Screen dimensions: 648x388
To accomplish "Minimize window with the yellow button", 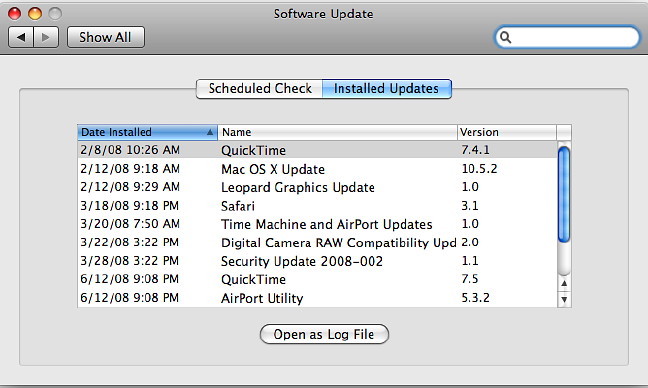I will tap(35, 14).
